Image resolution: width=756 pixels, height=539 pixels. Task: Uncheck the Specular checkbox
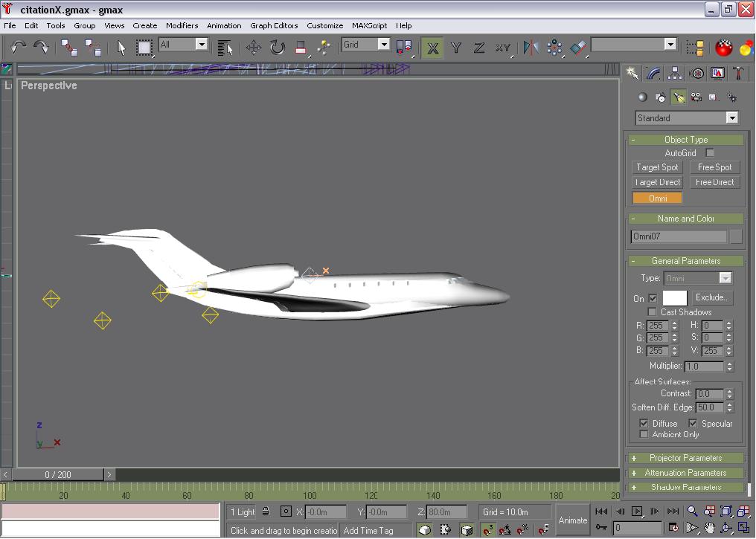693,424
